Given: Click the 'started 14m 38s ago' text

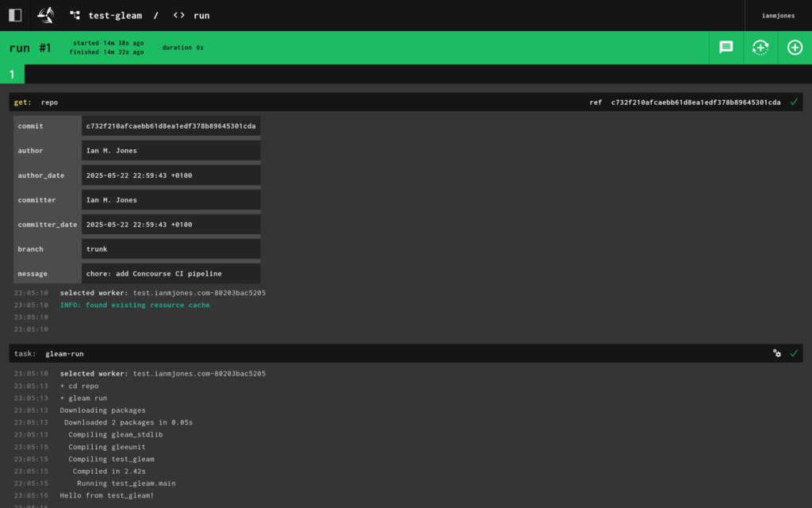Looking at the screenshot, I should [x=108, y=43].
